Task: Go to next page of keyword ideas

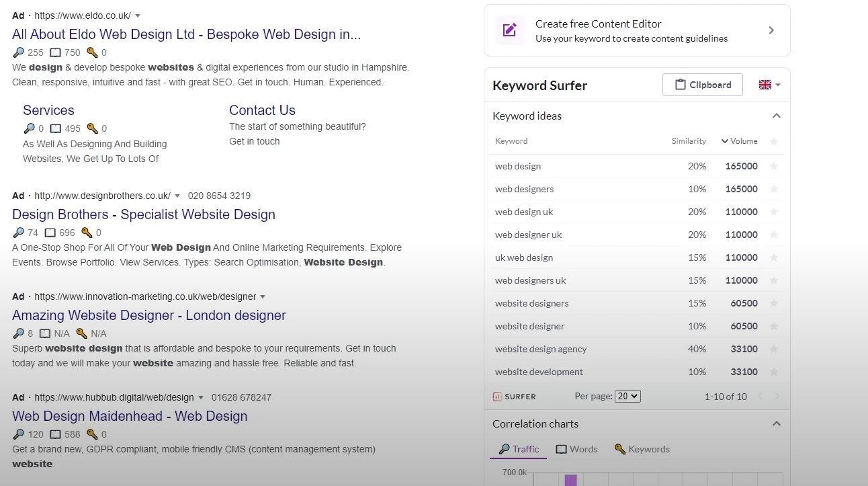Action: [777, 397]
